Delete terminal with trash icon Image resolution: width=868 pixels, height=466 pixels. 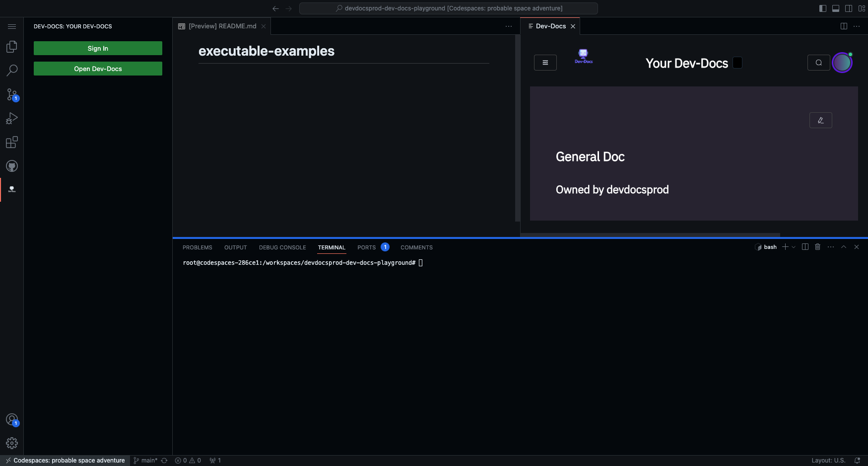tap(818, 247)
